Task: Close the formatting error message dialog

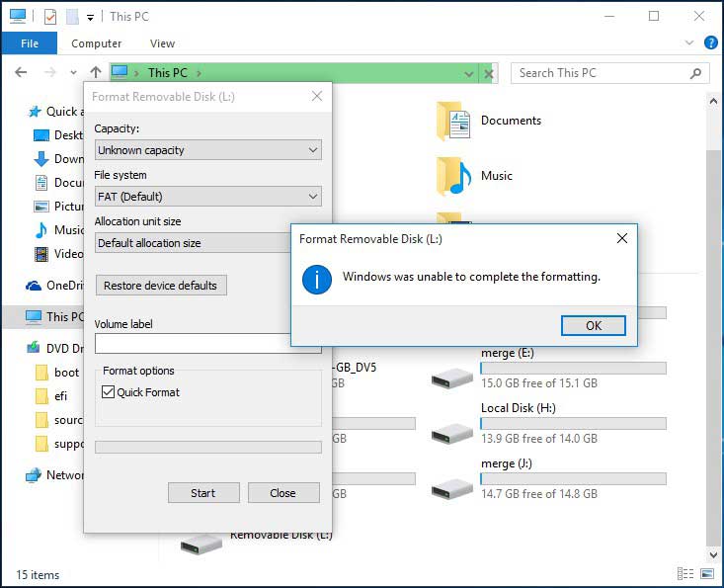Action: pos(622,238)
